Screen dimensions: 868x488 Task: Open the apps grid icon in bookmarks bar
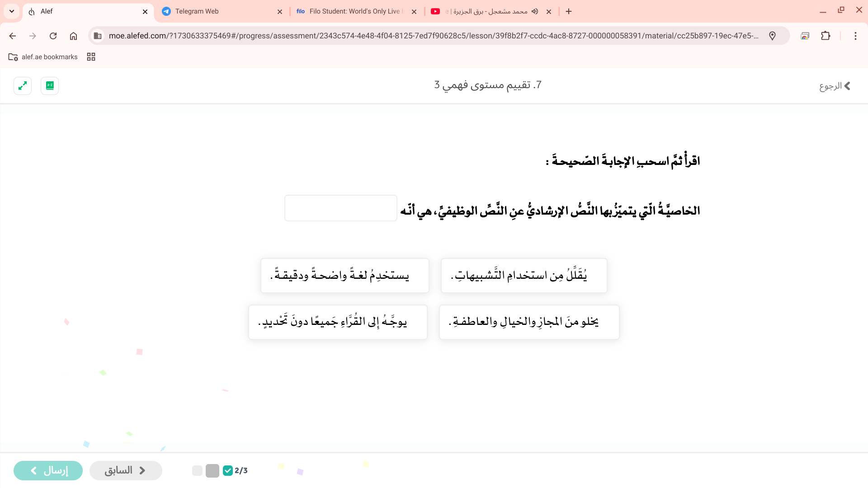[91, 57]
